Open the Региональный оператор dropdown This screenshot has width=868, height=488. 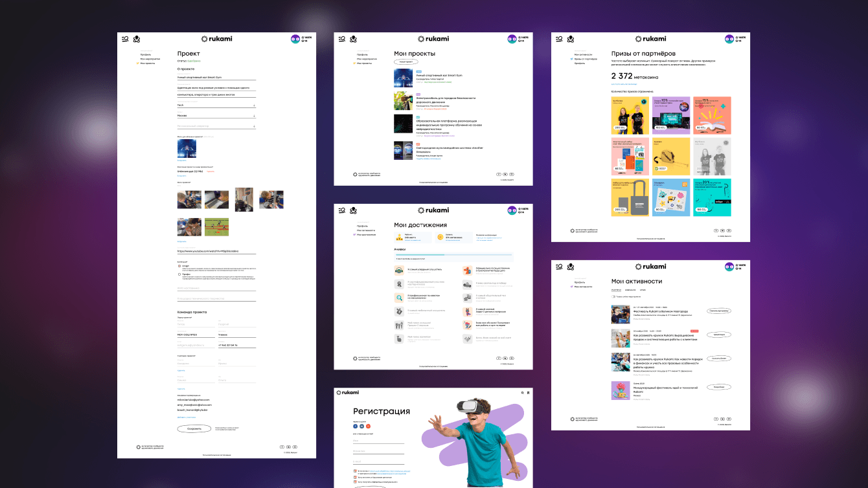216,127
